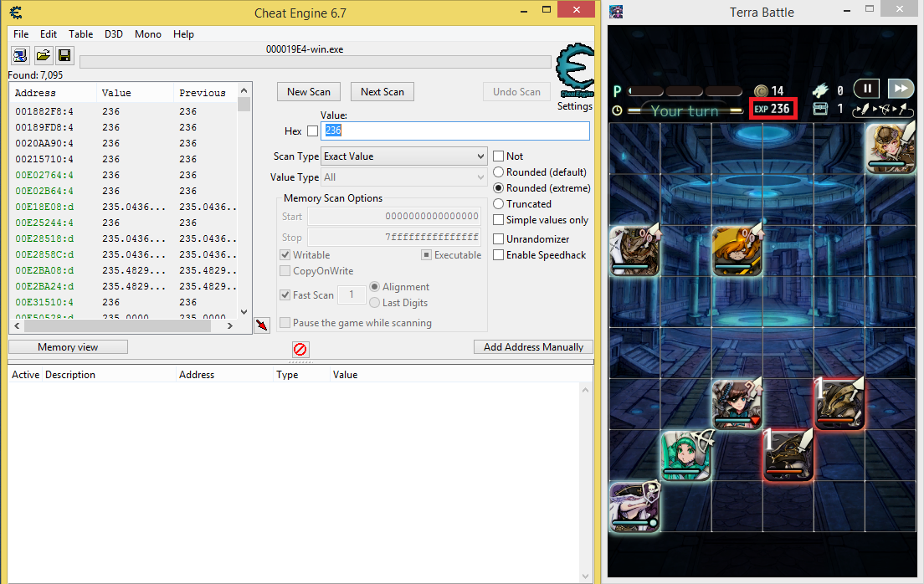Open the Scan Type dropdown
The width and height of the screenshot is (924, 584).
403,156
